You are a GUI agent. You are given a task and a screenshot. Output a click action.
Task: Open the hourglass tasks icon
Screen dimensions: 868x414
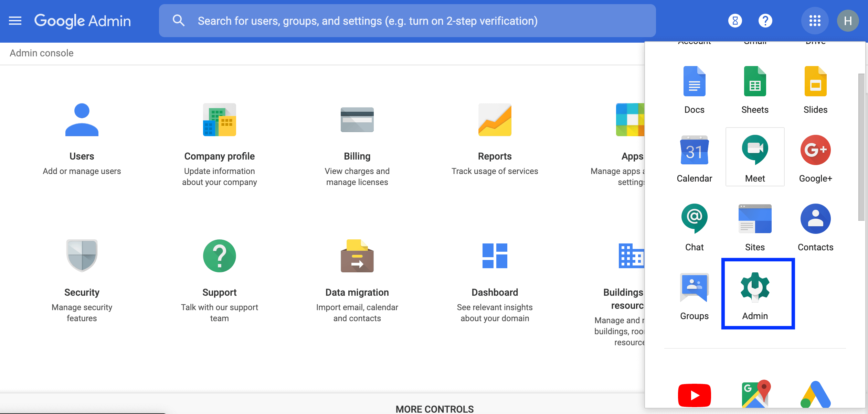tap(735, 21)
